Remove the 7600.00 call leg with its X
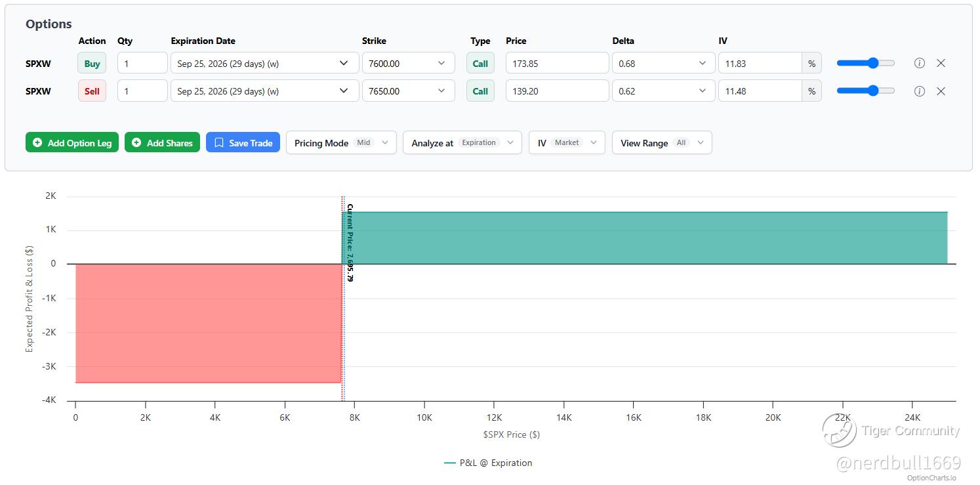This screenshot has height=485, width=980. click(941, 64)
